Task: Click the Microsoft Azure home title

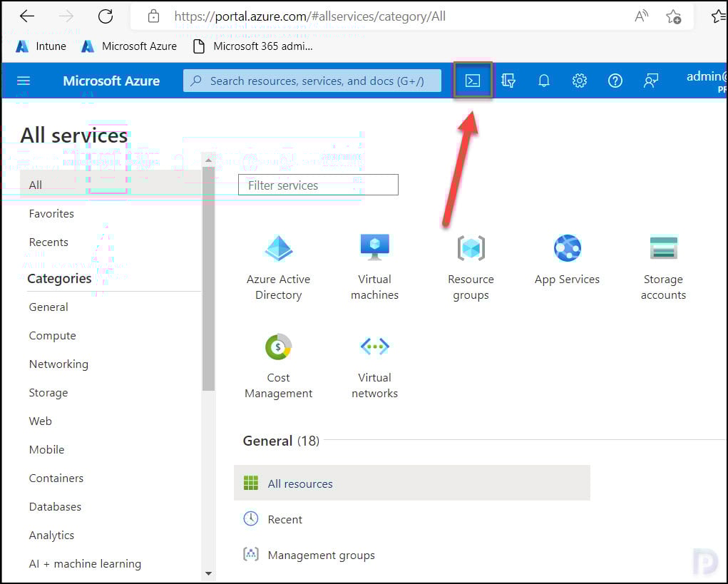Action: coord(111,81)
